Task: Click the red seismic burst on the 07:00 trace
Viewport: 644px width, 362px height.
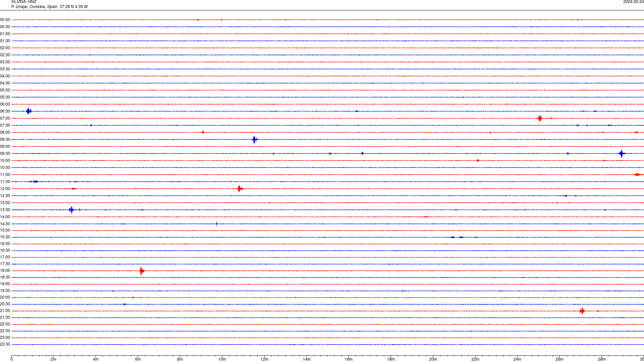Action: [540, 118]
